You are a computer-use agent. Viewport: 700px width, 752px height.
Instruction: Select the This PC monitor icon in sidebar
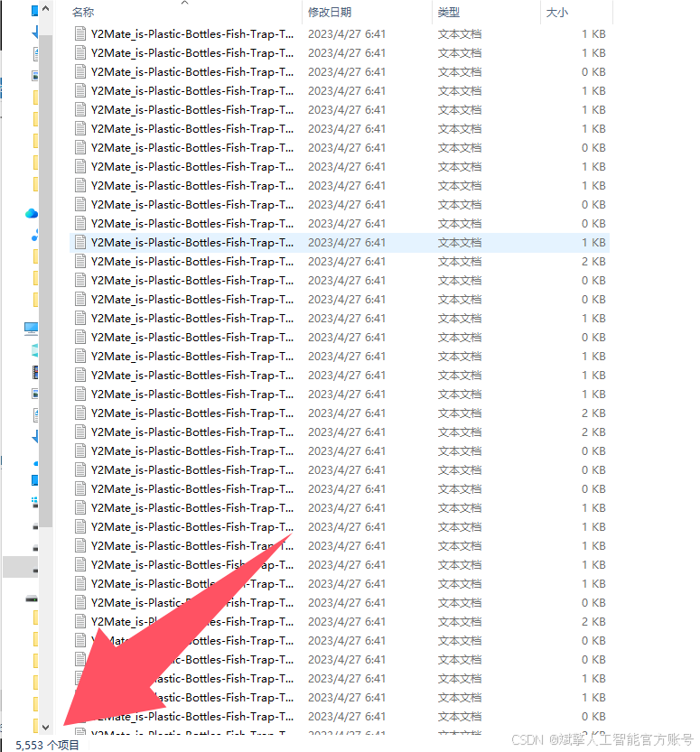click(x=32, y=329)
